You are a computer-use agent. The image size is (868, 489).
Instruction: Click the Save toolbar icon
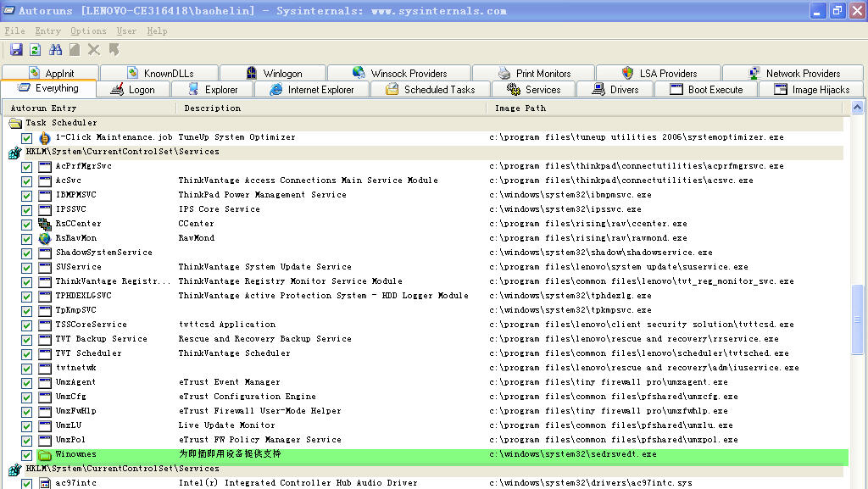pyautogui.click(x=16, y=51)
